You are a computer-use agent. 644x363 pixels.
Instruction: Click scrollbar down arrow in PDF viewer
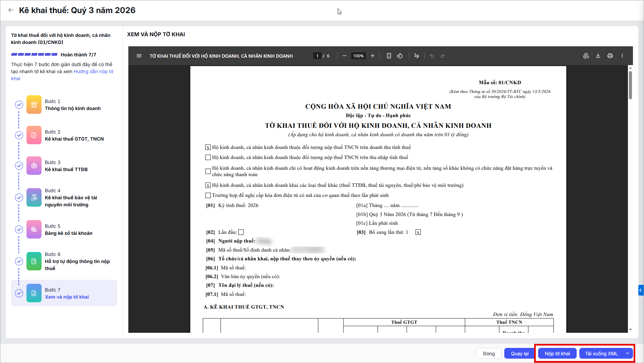(630, 330)
